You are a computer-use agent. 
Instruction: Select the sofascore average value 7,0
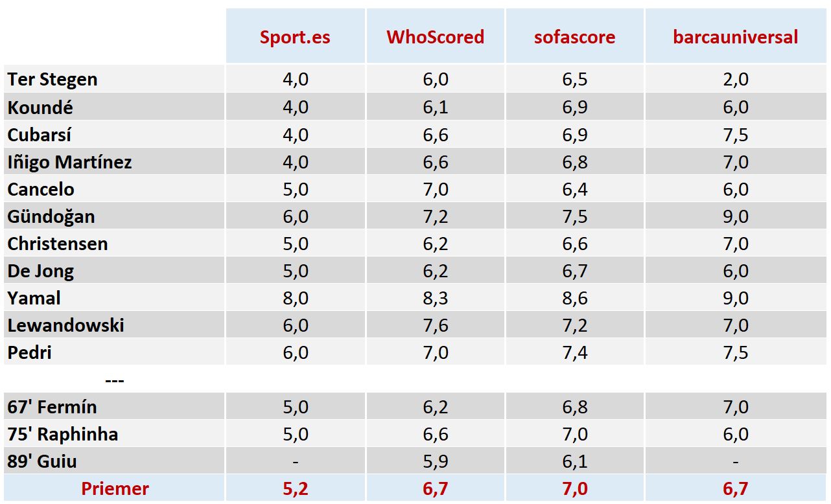pyautogui.click(x=574, y=488)
